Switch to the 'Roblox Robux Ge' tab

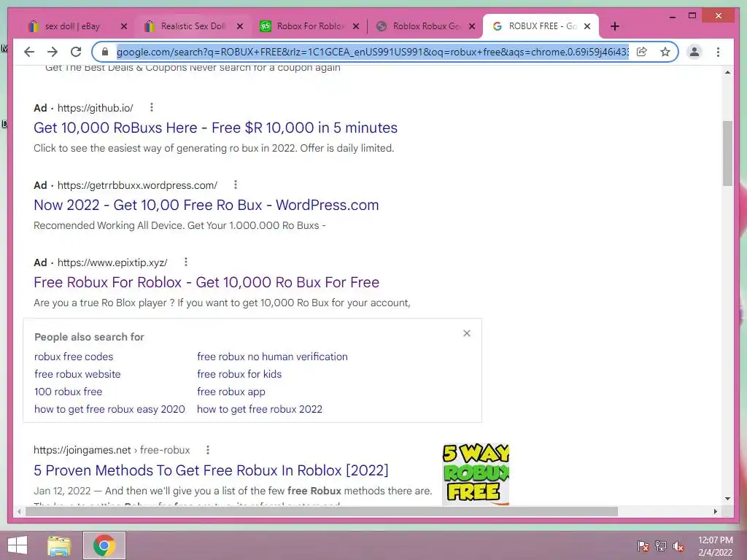426,26
